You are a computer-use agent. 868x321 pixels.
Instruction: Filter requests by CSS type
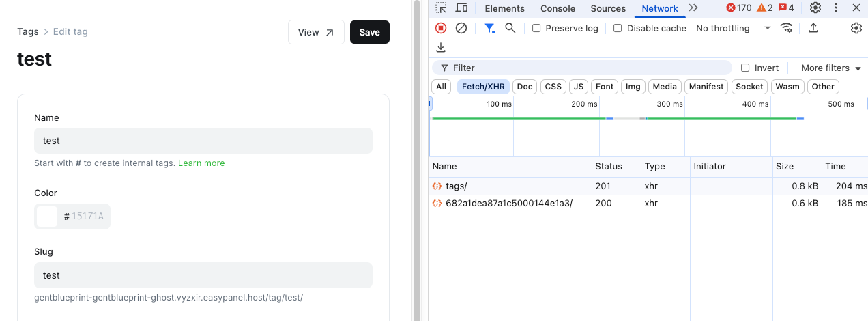pos(553,87)
